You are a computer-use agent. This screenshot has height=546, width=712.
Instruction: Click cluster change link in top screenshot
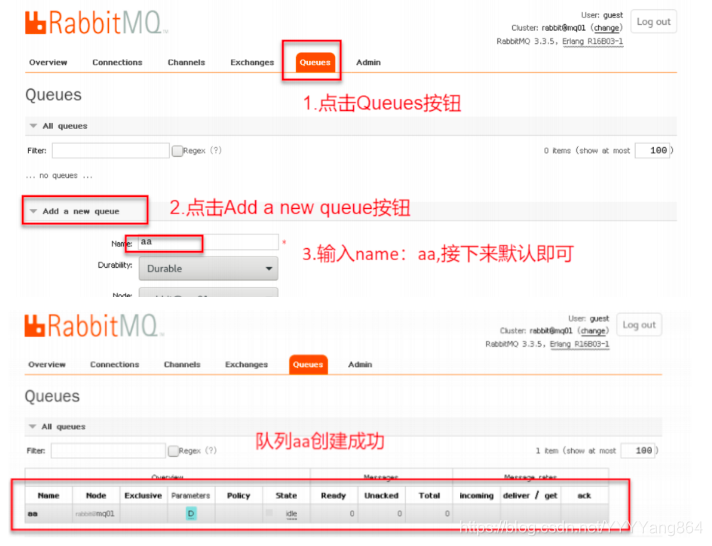click(606, 28)
